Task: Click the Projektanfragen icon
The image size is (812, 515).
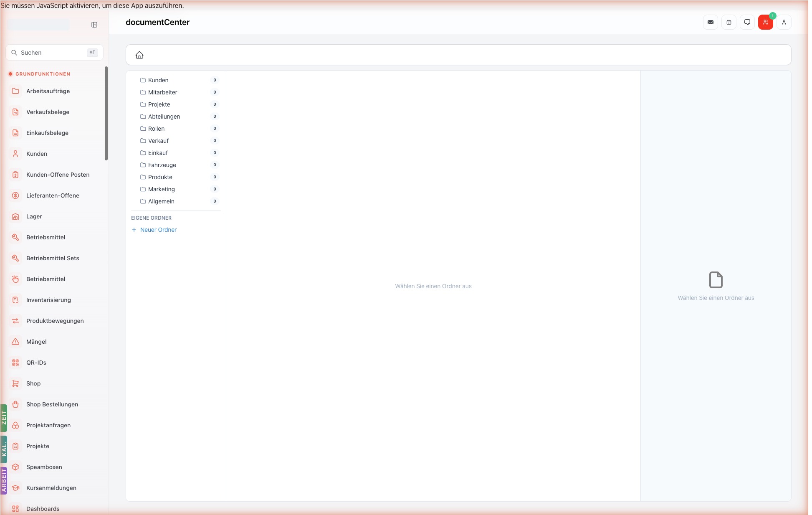Action: click(x=15, y=425)
